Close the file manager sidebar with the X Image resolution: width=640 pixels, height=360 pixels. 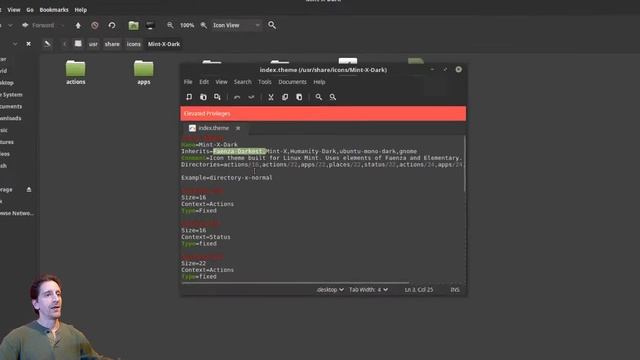(29, 44)
